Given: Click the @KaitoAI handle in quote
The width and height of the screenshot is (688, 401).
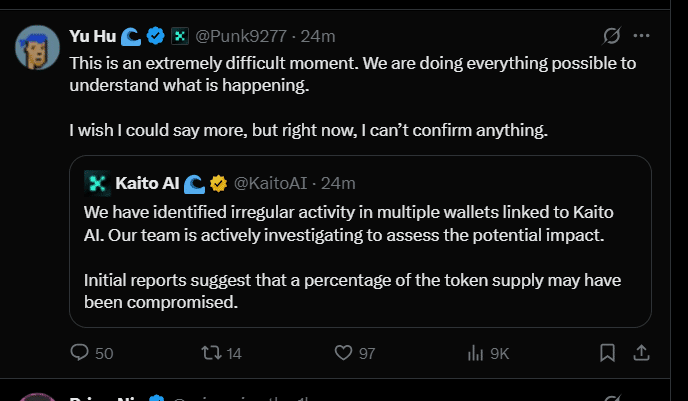Looking at the screenshot, I should 272,183.
